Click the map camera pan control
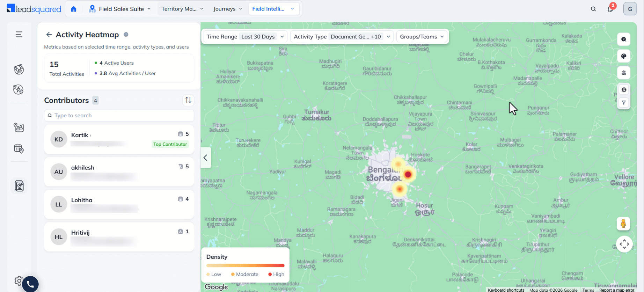644x292 pixels. point(624,244)
